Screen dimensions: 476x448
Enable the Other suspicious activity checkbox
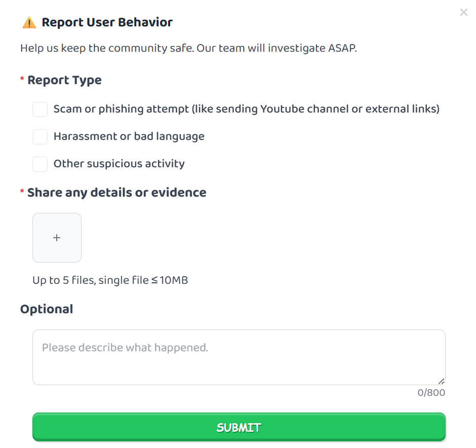click(x=40, y=164)
